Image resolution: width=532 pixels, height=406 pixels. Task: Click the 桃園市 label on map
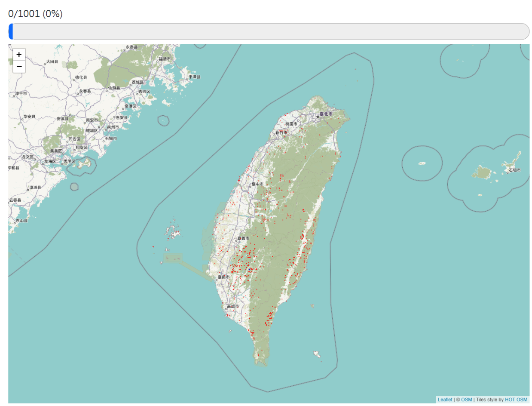[291, 124]
